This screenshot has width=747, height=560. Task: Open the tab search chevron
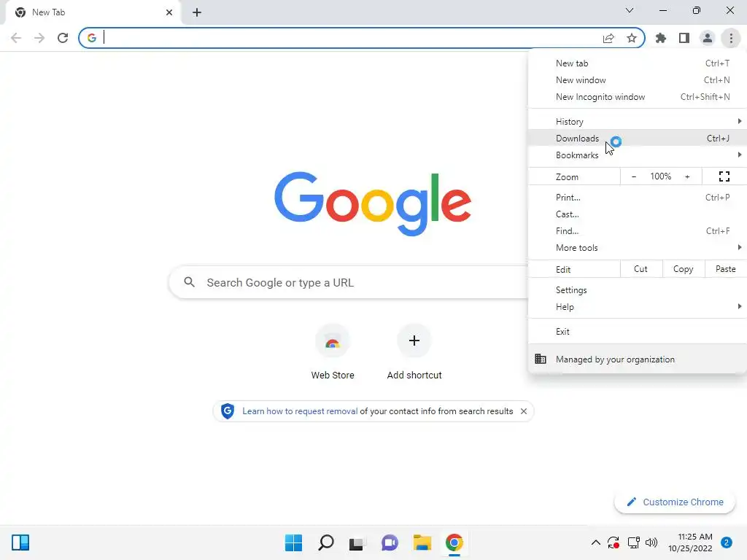point(630,10)
